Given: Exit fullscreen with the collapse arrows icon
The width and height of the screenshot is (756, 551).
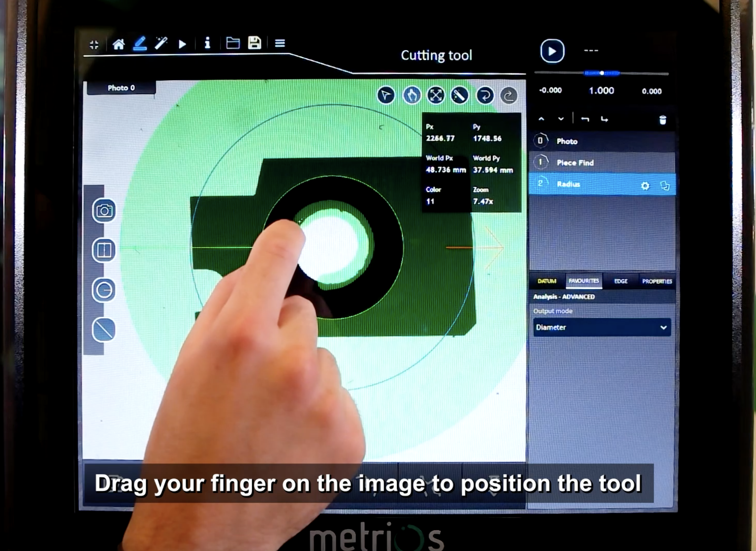Looking at the screenshot, I should coord(94,44).
